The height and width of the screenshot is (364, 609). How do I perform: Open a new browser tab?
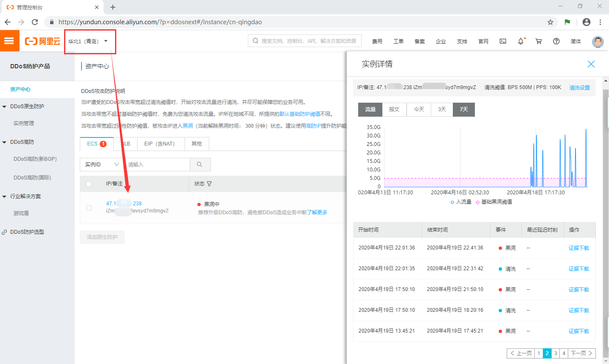(113, 7)
